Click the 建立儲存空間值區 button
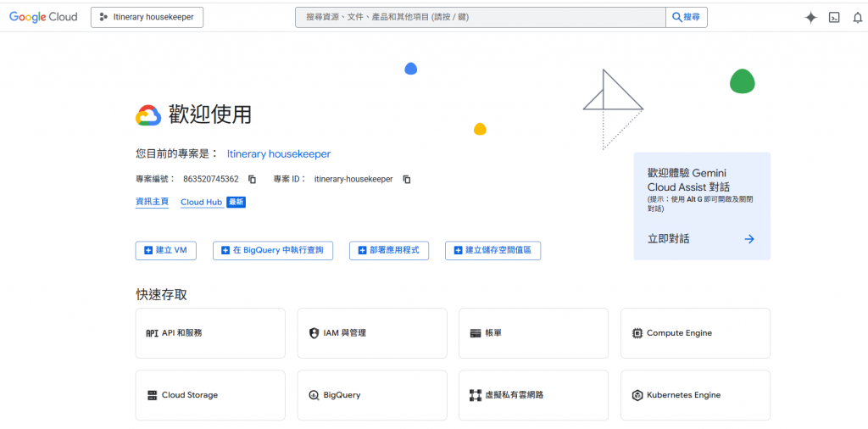Image resolution: width=868 pixels, height=429 pixels. (492, 250)
